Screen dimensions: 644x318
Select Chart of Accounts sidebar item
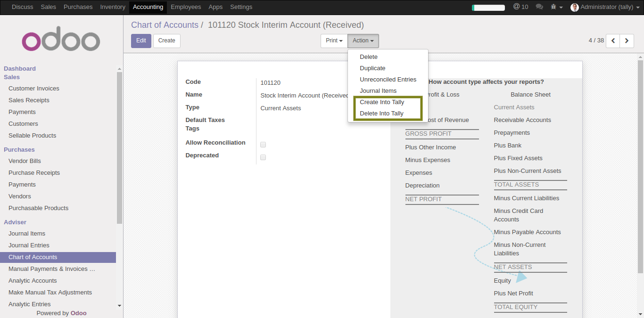58,257
